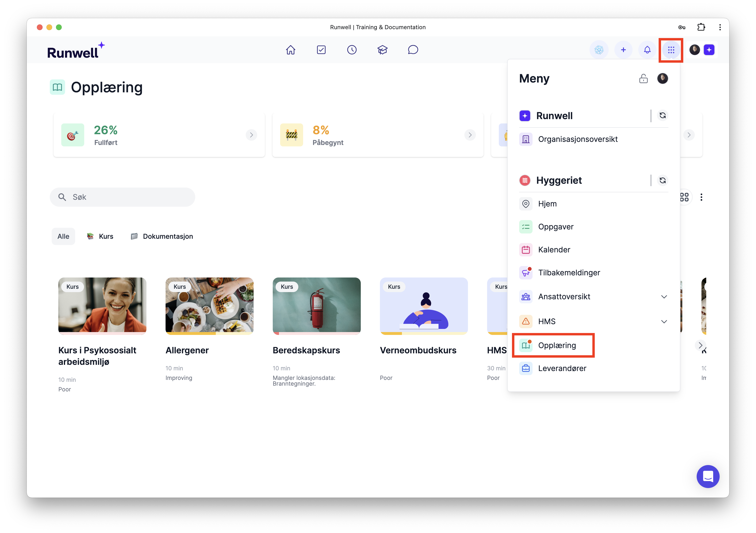756x533 pixels.
Task: Click the HMS menu item label
Action: [x=547, y=321]
